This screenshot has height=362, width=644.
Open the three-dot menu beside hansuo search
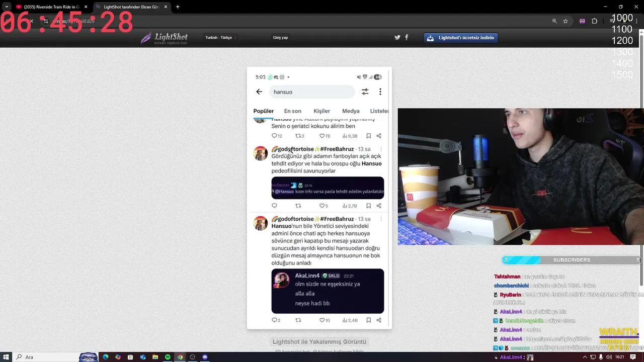click(380, 92)
